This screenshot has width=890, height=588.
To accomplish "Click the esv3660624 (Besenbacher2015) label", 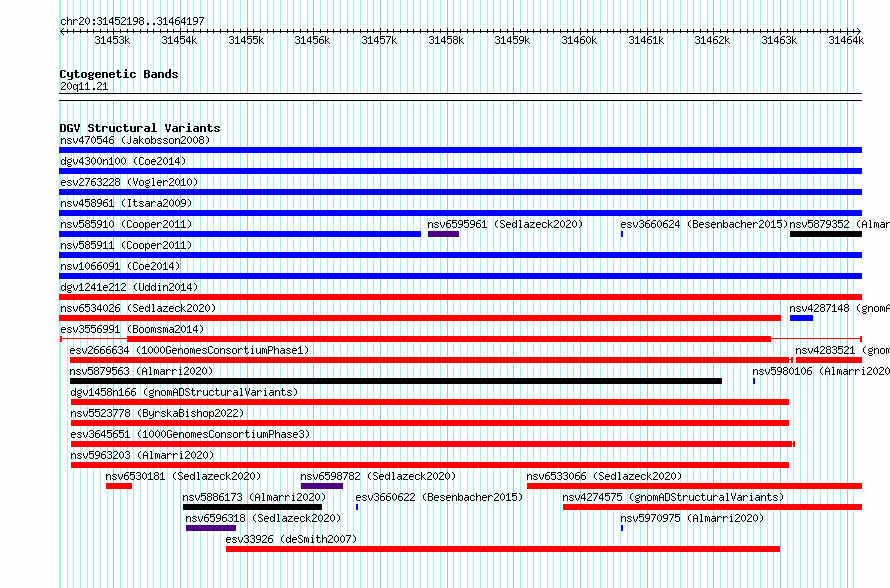I will click(x=704, y=224).
